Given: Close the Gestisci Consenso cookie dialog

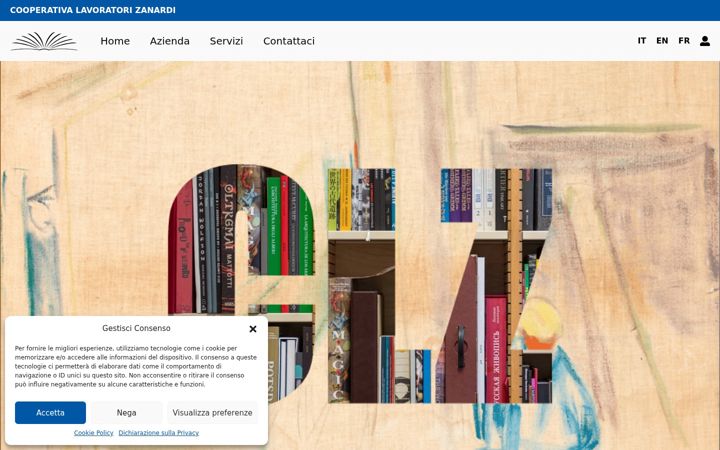Looking at the screenshot, I should pyautogui.click(x=253, y=329).
